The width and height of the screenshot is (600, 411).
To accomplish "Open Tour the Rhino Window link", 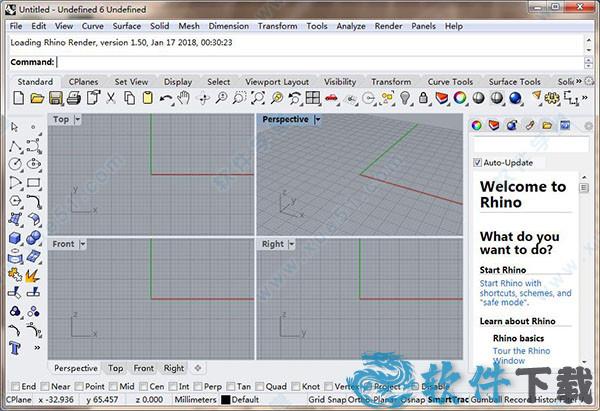I will pos(521,356).
